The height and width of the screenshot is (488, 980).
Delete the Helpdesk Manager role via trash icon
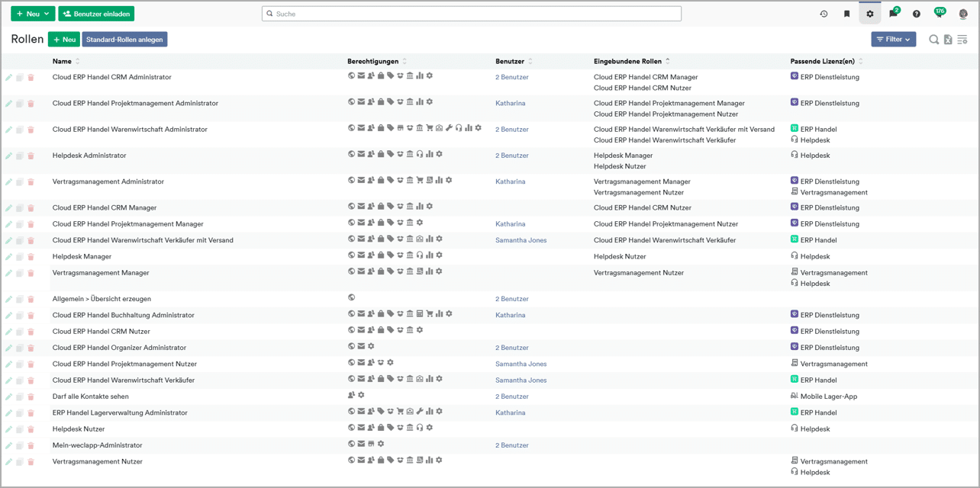tap(31, 257)
